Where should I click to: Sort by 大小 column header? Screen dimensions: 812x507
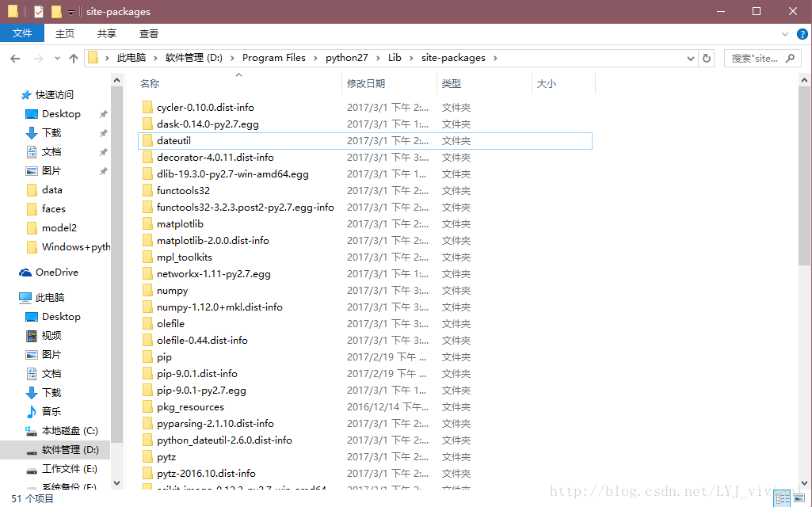click(547, 83)
